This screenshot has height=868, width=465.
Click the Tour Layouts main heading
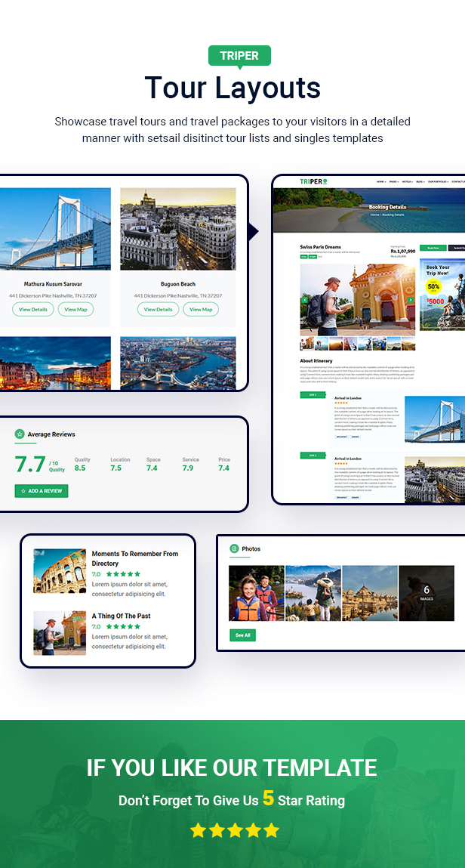tap(232, 87)
